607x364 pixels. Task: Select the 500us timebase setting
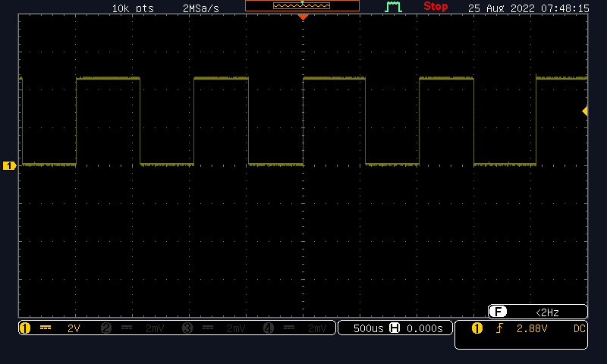[x=368, y=328]
